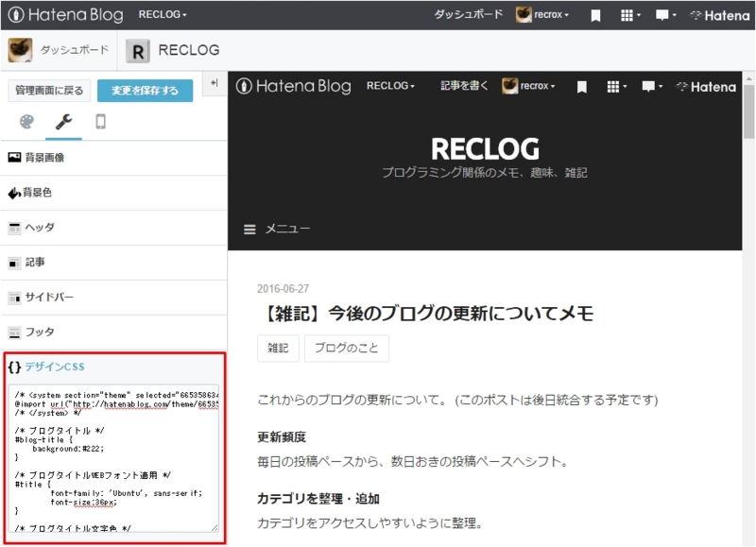Expand the サイドバー section
The width and height of the screenshot is (756, 547).
[113, 298]
